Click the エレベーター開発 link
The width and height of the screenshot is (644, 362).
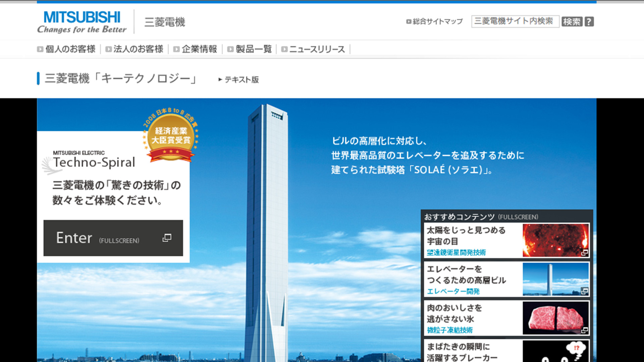(x=453, y=291)
